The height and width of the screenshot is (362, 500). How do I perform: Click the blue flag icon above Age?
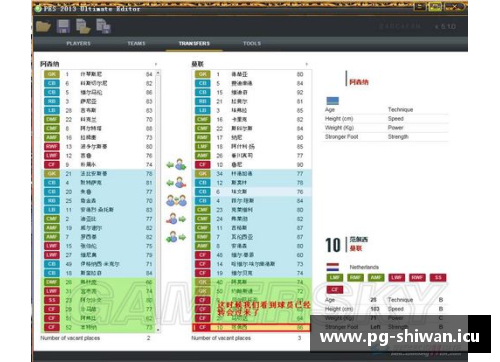[x=332, y=101]
